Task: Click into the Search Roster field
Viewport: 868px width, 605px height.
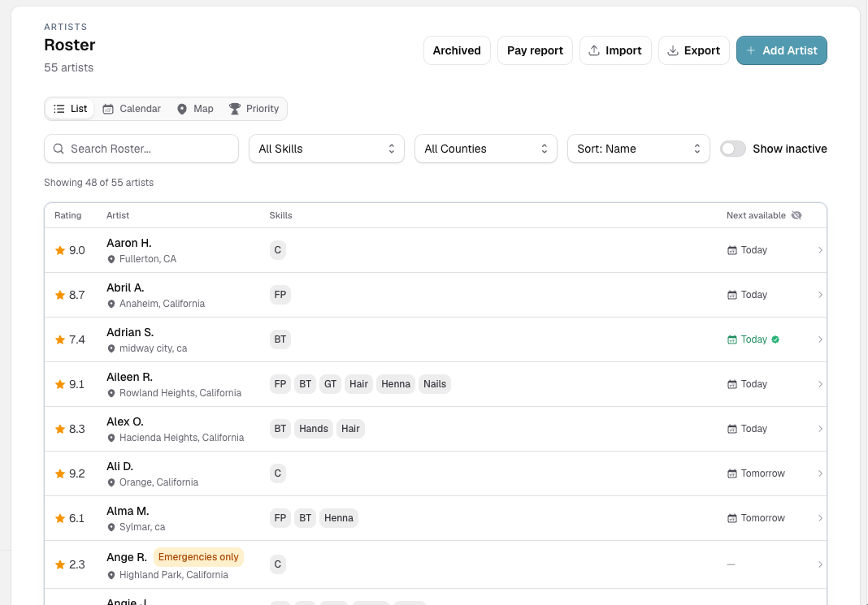Action: click(141, 149)
